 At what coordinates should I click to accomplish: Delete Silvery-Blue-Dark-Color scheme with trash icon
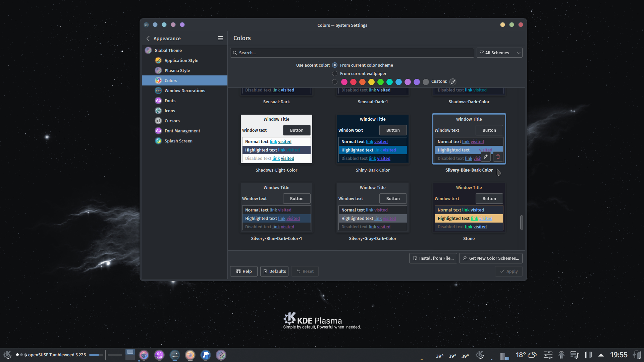pos(498,157)
